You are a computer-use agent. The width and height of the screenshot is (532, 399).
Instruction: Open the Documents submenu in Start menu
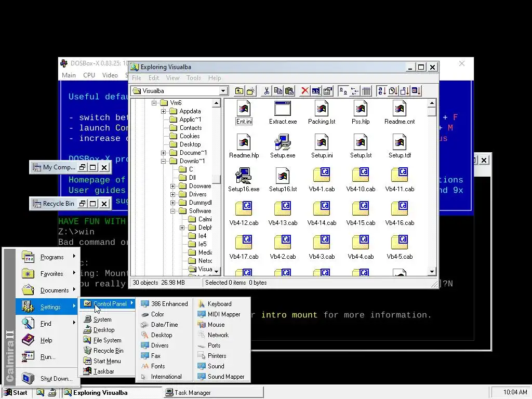click(x=47, y=290)
